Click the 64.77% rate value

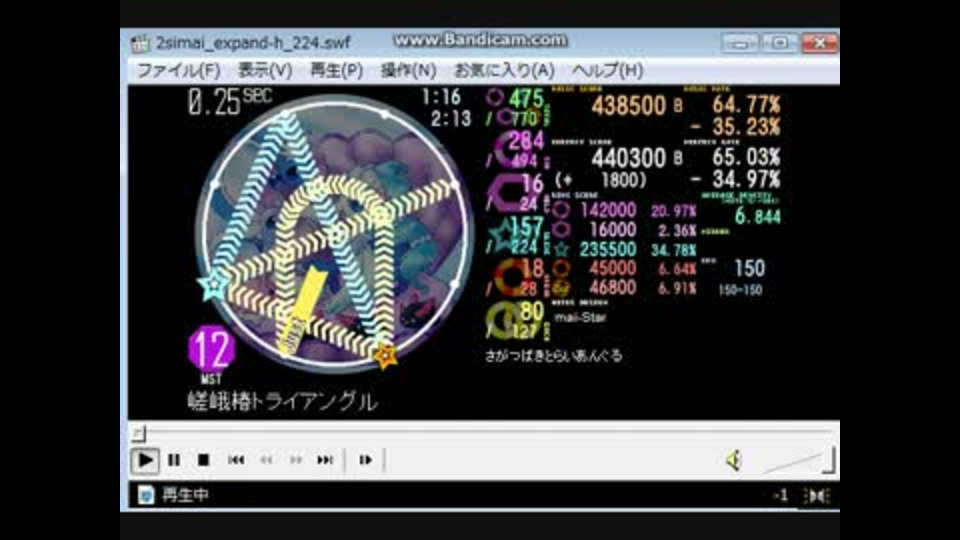pyautogui.click(x=746, y=105)
